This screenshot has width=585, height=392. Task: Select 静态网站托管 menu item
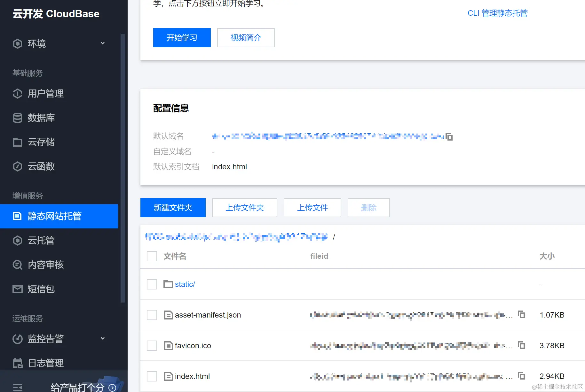tap(59, 216)
